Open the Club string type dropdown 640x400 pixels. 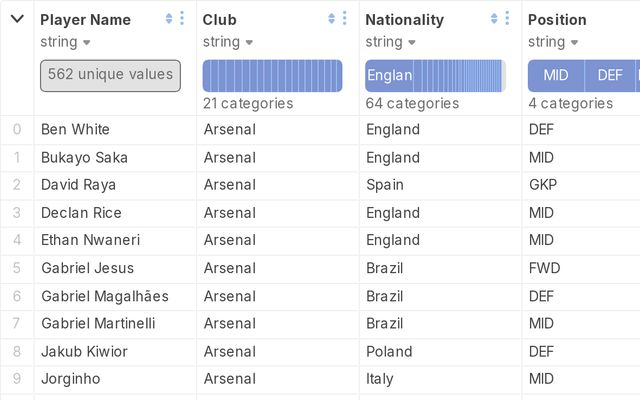(x=248, y=42)
